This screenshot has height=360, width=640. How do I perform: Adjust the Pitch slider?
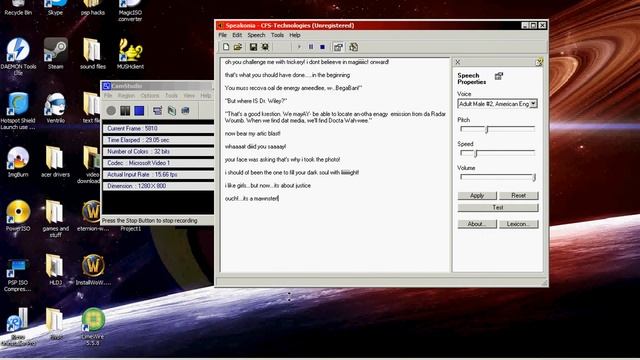pyautogui.click(x=487, y=129)
